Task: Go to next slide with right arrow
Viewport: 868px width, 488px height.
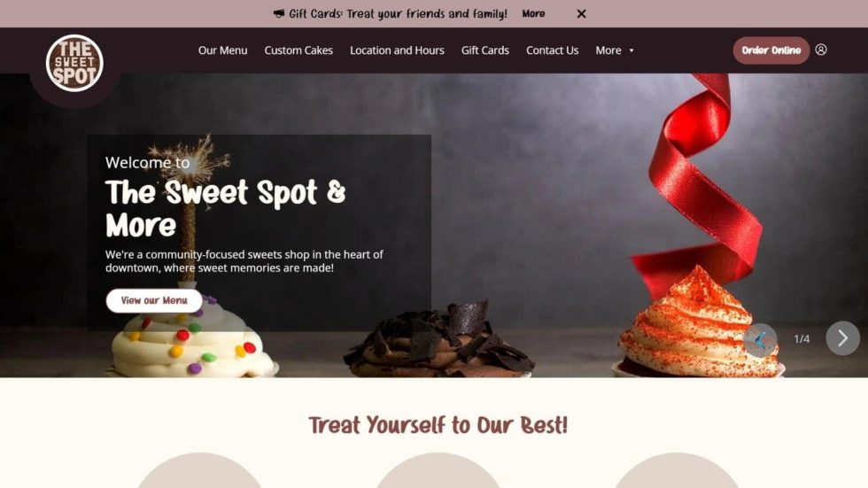Action: coord(842,338)
